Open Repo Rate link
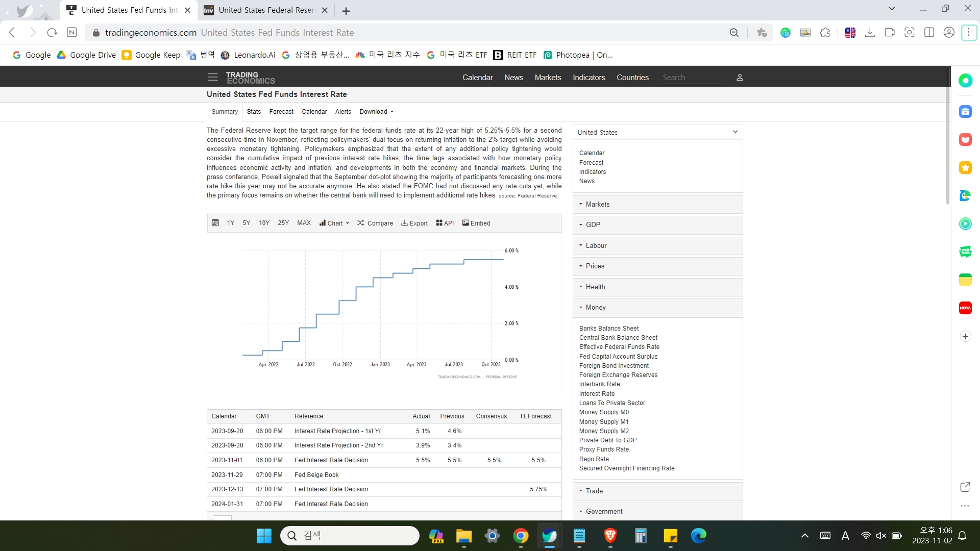This screenshot has width=980, height=551. [594, 459]
